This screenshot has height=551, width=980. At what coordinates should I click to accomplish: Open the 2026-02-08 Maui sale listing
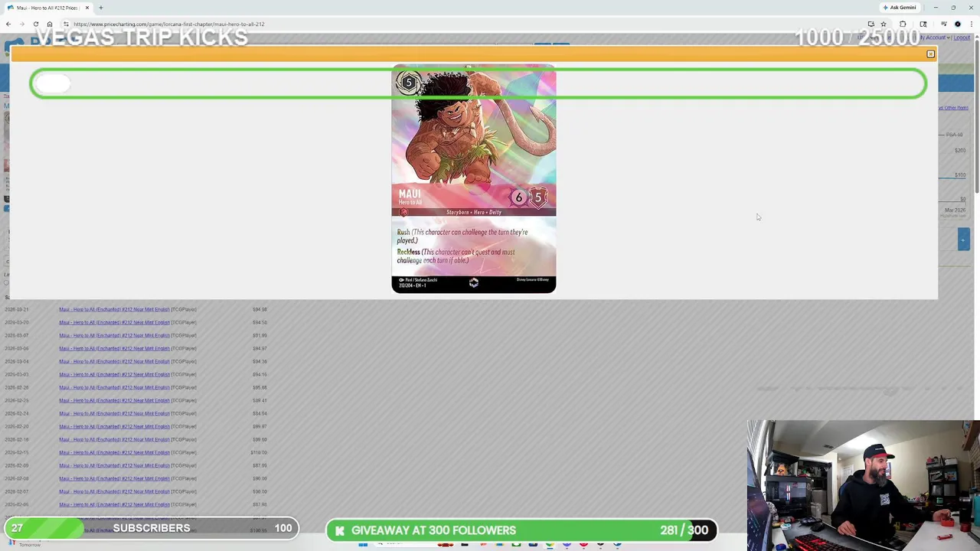click(x=114, y=478)
